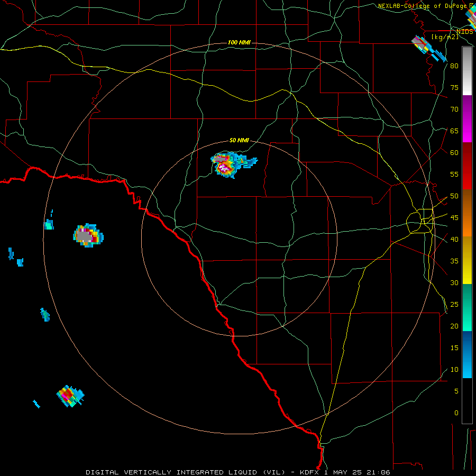Pick the black bottom segment of the color bar
Viewport: 476px width, 476px height.
click(467, 401)
